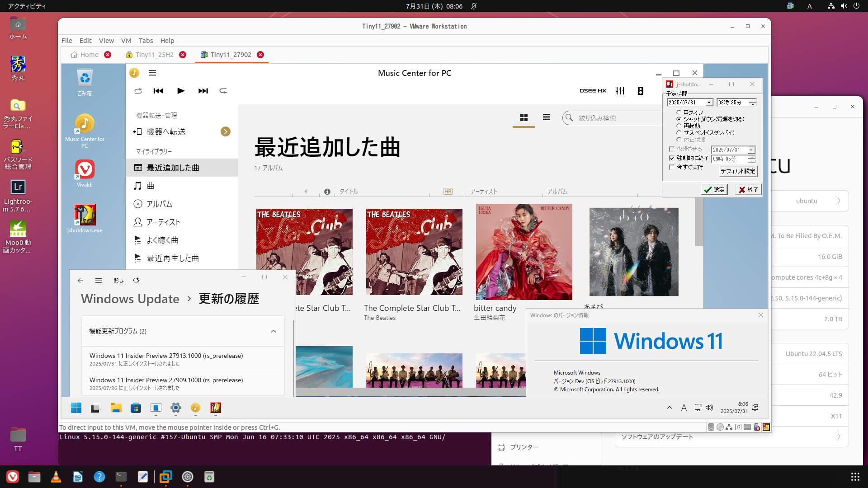Open the VMware File menu
The height and width of the screenshot is (488, 868).
click(x=67, y=40)
